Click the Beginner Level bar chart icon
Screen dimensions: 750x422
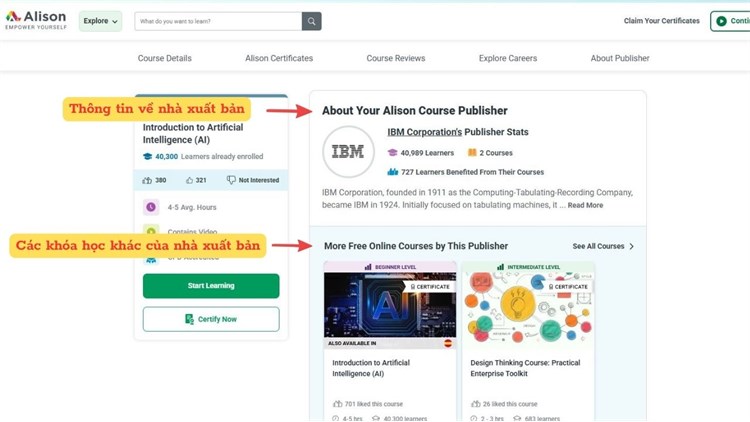pyautogui.click(x=368, y=267)
